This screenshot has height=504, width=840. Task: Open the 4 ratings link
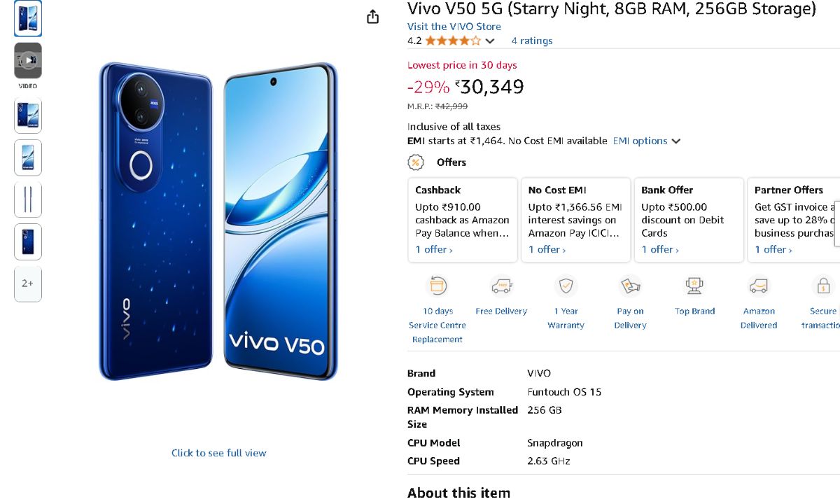(531, 41)
